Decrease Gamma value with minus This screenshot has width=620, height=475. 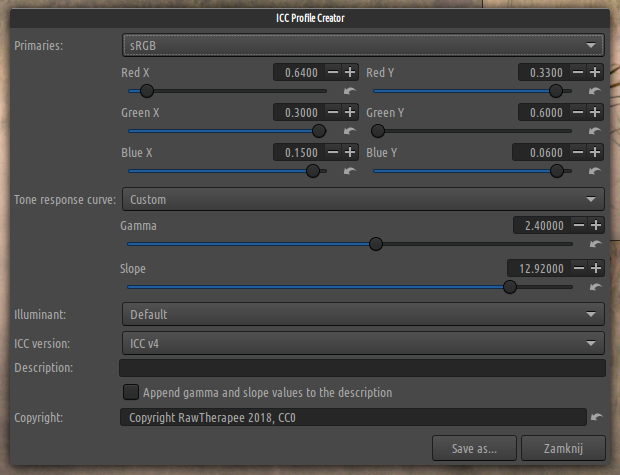(579, 225)
